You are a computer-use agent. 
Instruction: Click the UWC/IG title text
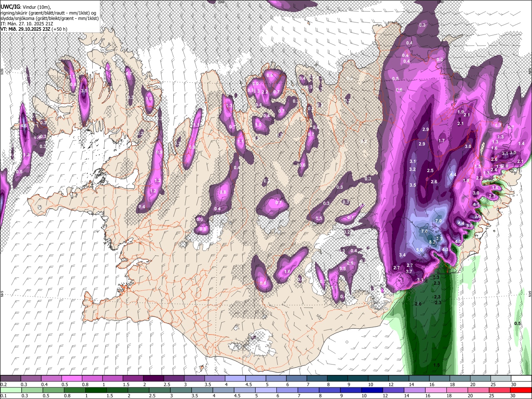(x=10, y=7)
